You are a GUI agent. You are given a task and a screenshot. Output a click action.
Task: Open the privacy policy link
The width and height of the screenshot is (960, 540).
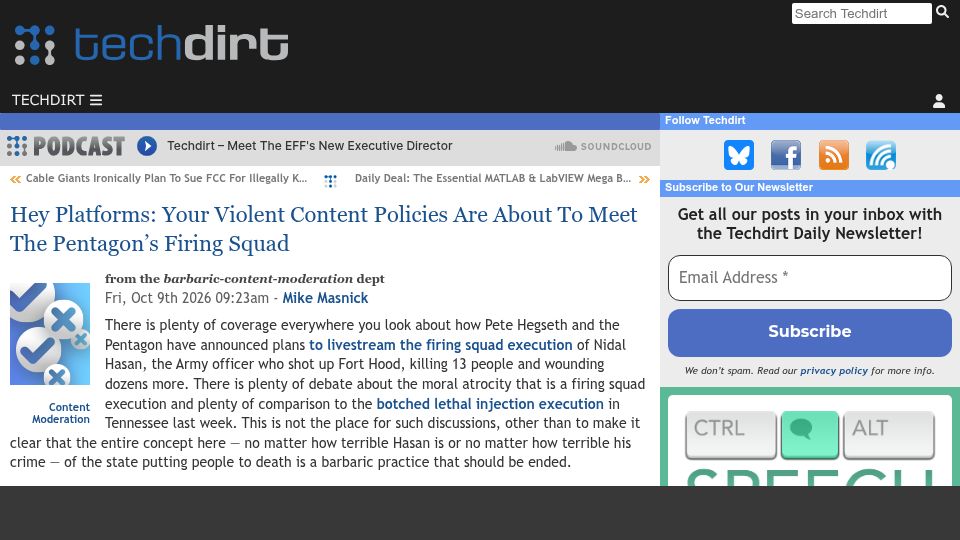pyautogui.click(x=834, y=371)
